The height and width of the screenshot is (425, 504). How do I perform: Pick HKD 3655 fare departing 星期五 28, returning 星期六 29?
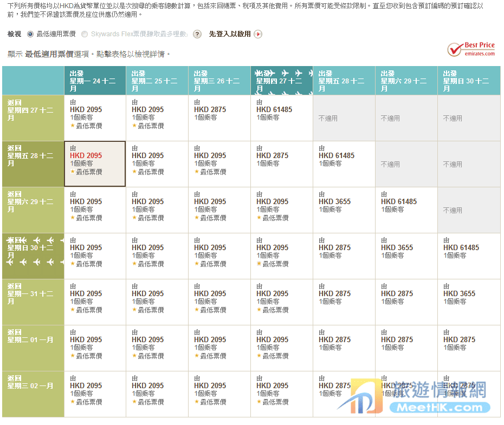[x=334, y=201]
